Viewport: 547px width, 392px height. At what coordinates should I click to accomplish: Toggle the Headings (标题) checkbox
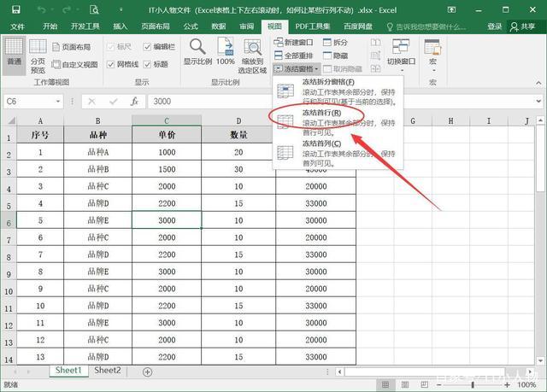coord(147,64)
